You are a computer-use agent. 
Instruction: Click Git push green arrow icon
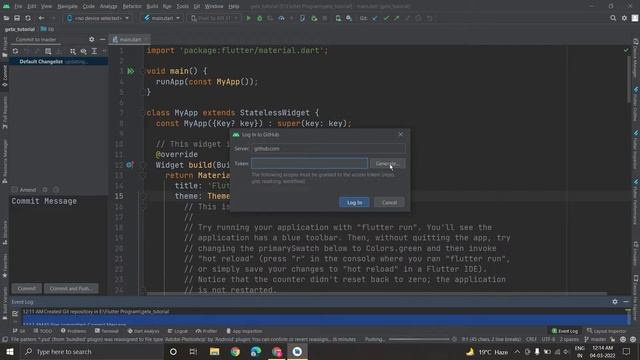click(397, 18)
